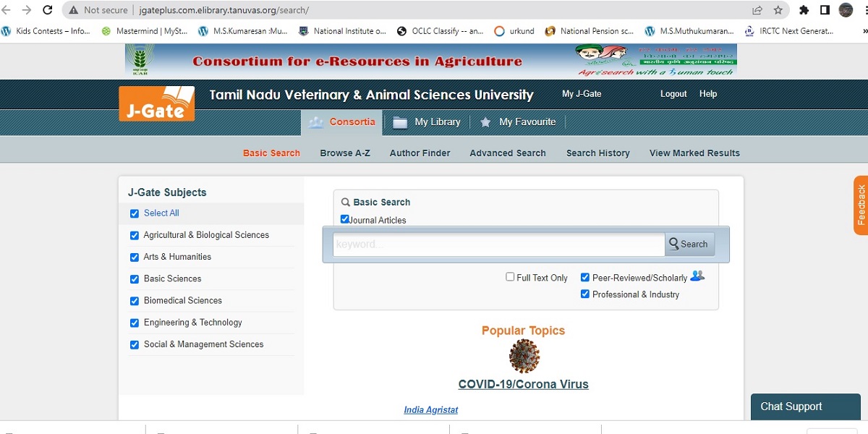Click the browser back arrow
This screenshot has height=434, width=868.
7,10
